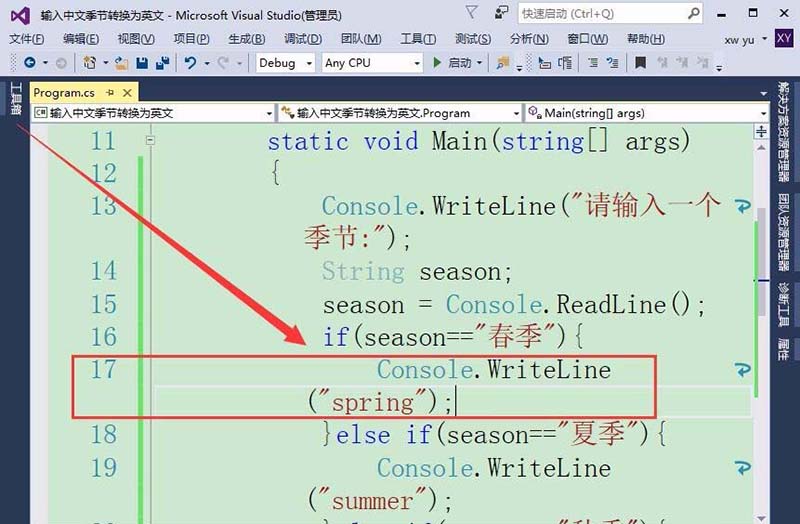Open the 工具箱 toolbox side tab
The image size is (800, 524).
16,98
